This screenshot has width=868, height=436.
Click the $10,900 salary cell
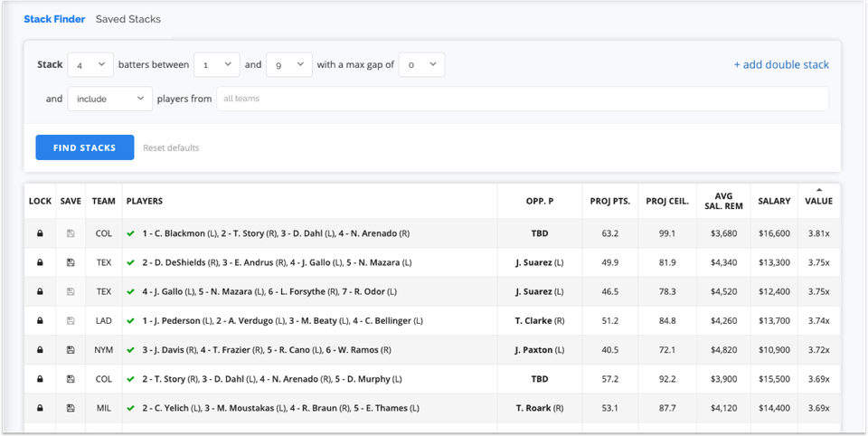(774, 350)
